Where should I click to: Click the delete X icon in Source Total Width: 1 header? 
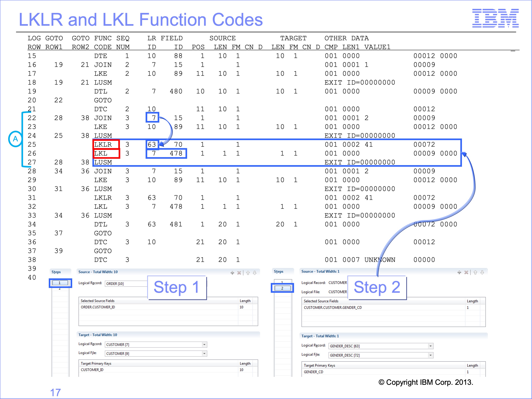coord(466,272)
